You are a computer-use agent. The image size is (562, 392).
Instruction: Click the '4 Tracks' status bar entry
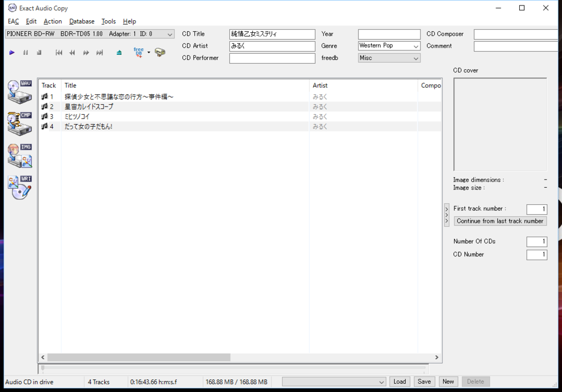pos(99,382)
